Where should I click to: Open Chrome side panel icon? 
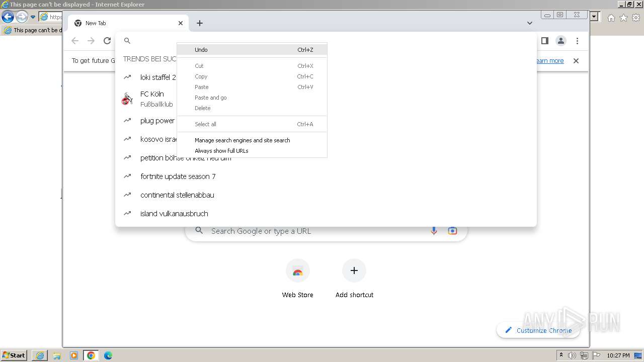(x=544, y=41)
